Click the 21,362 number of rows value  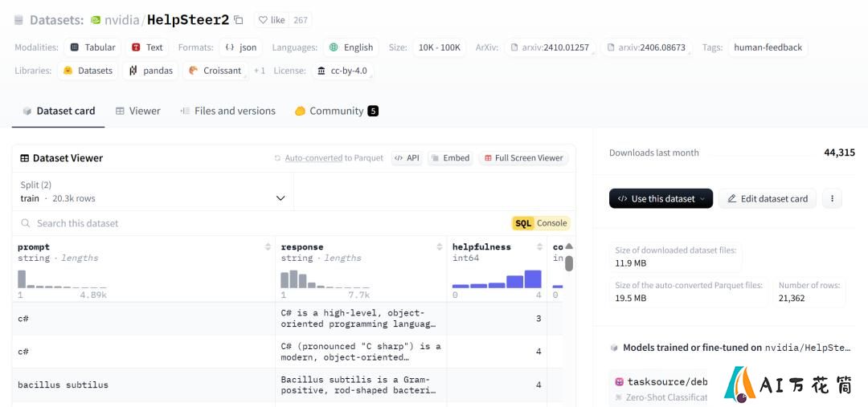[x=792, y=298]
